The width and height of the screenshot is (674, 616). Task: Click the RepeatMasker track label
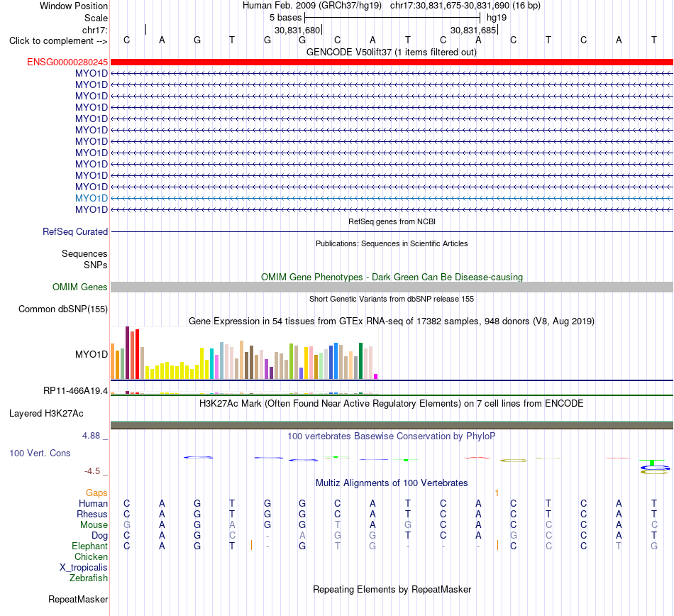[x=78, y=599]
